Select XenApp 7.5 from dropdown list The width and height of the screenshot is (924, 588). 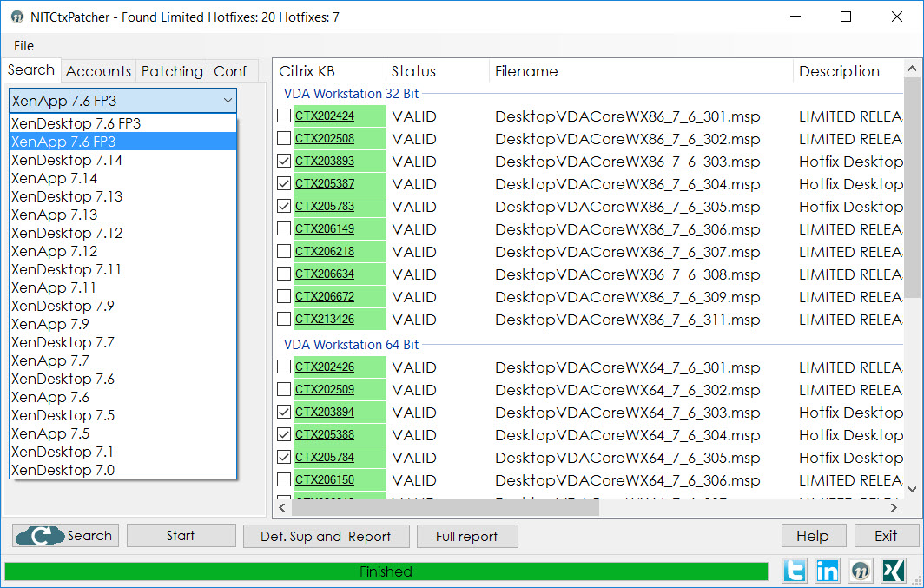(x=122, y=433)
